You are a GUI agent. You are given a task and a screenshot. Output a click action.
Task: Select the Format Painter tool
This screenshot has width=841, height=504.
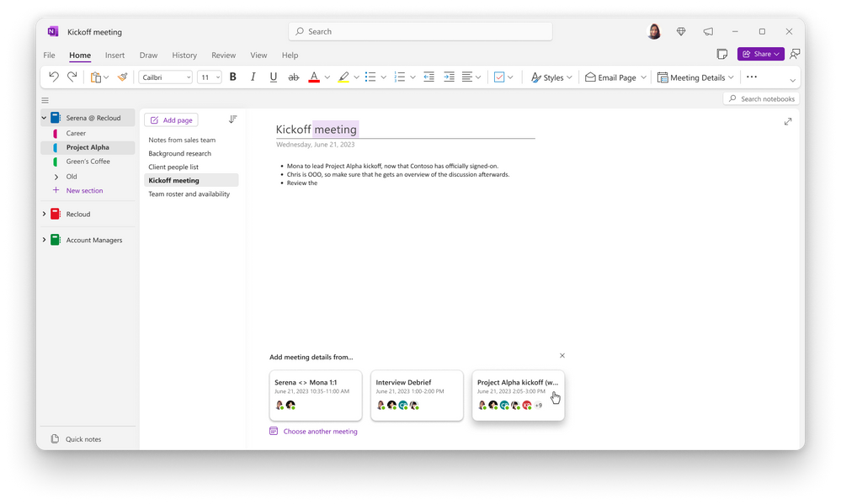[121, 77]
